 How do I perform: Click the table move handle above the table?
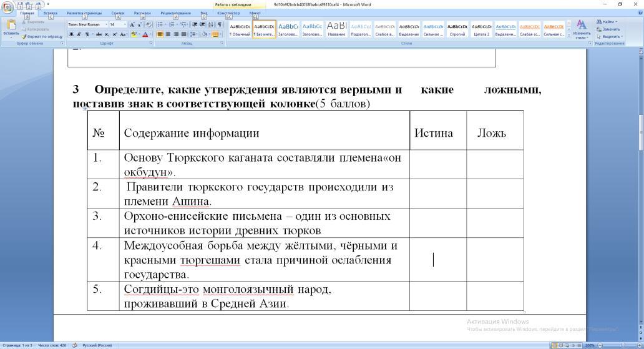[85, 109]
